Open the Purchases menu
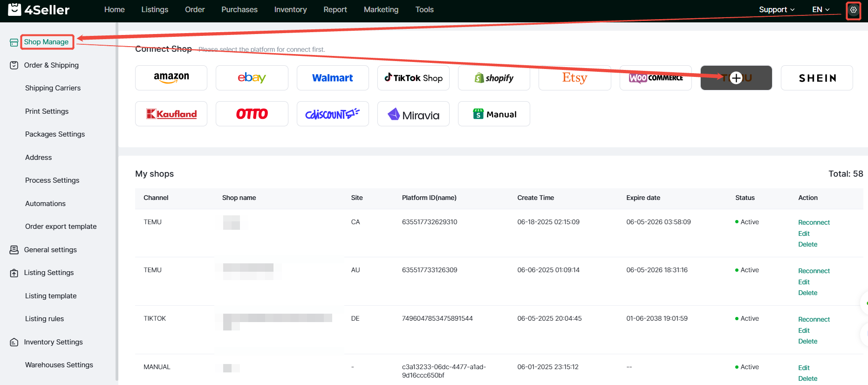This screenshot has height=385, width=868. [239, 9]
